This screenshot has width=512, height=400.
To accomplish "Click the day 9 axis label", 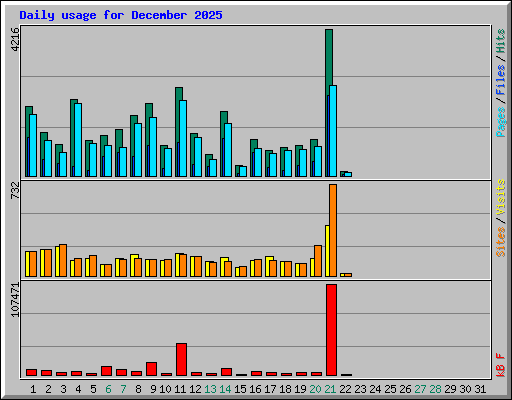I will pyautogui.click(x=153, y=389).
